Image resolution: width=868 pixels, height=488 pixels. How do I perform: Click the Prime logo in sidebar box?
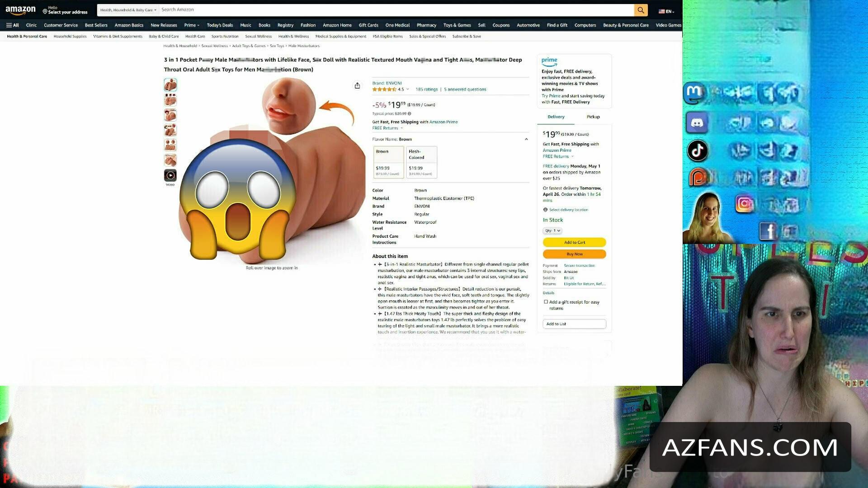point(549,61)
